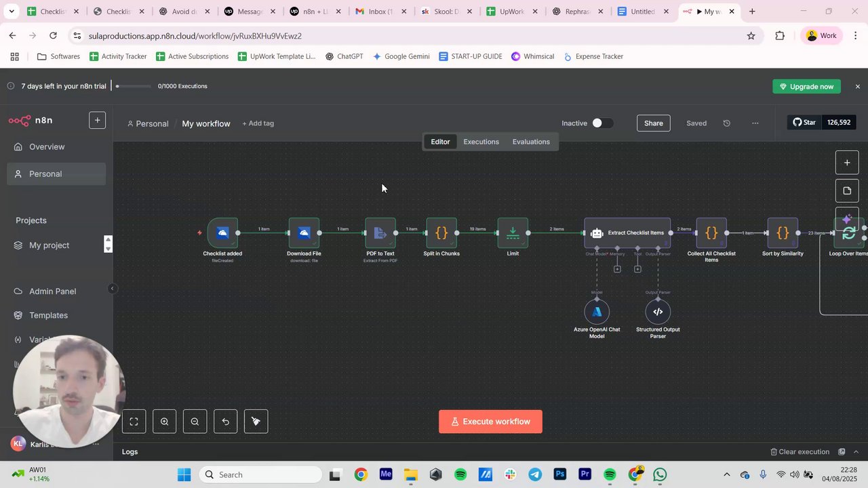This screenshot has height=488, width=868.
Task: Click the Upgrade now button
Action: [807, 87]
